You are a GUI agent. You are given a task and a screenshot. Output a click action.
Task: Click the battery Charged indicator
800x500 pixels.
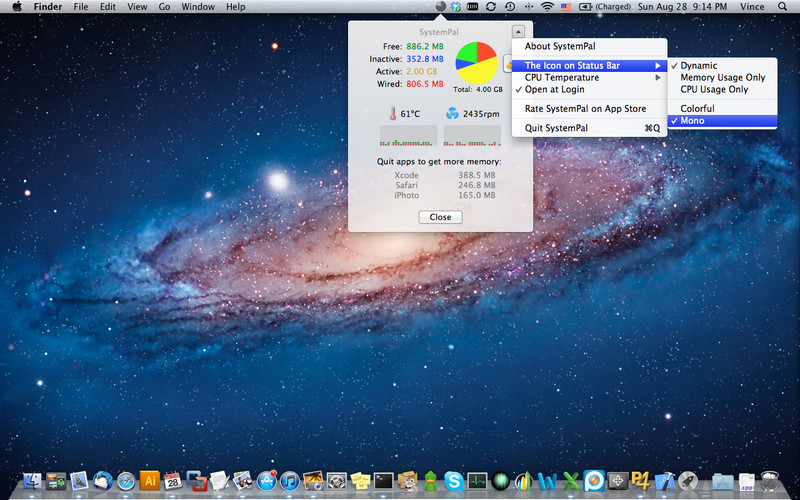[x=605, y=7]
